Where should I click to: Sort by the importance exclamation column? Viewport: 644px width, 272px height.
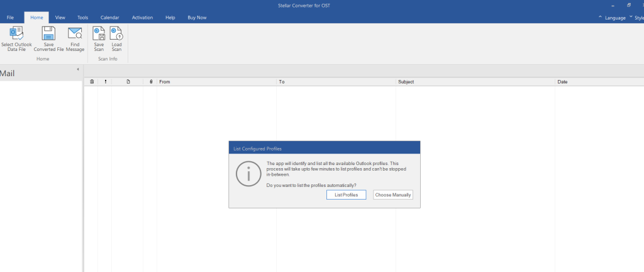click(x=105, y=82)
